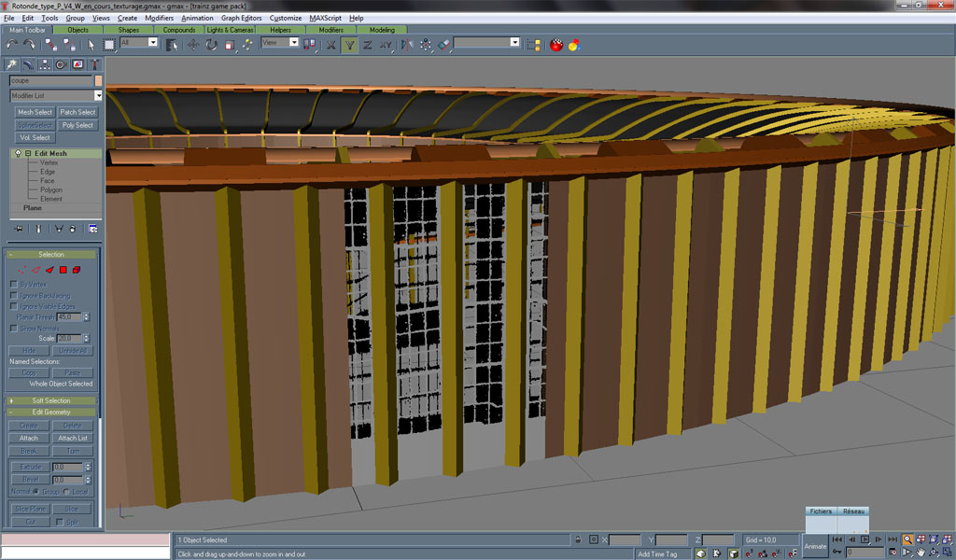Screen dimensions: 956x560
Task: Toggle the Ignore Backfacing checkbox
Action: click(13, 295)
